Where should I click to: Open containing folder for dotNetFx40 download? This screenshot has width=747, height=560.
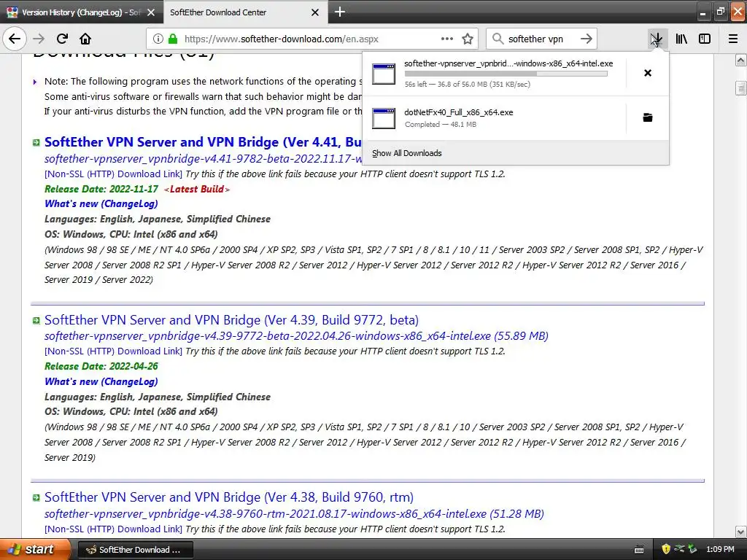(x=648, y=117)
